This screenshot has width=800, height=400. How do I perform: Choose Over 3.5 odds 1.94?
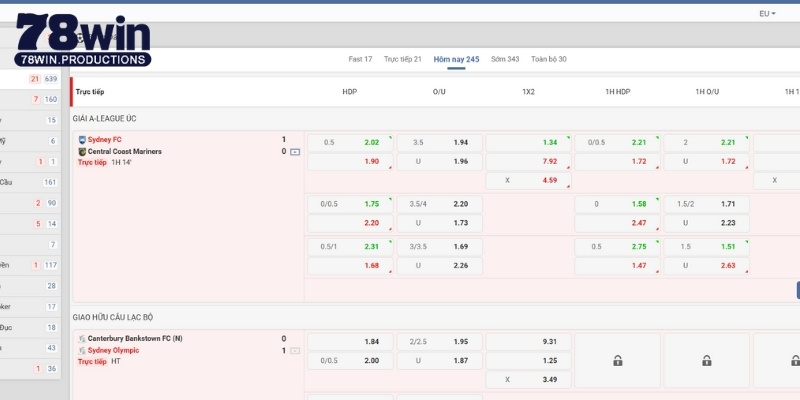point(439,142)
